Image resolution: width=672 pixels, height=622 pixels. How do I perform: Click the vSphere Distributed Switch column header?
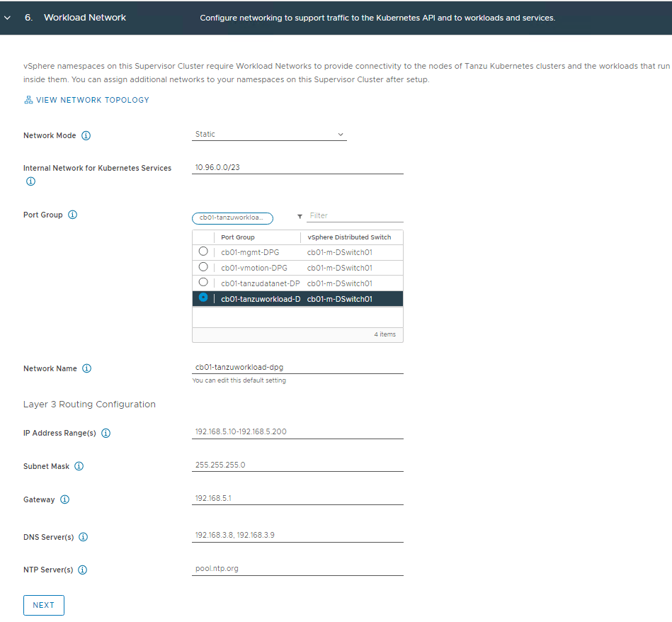[349, 237]
